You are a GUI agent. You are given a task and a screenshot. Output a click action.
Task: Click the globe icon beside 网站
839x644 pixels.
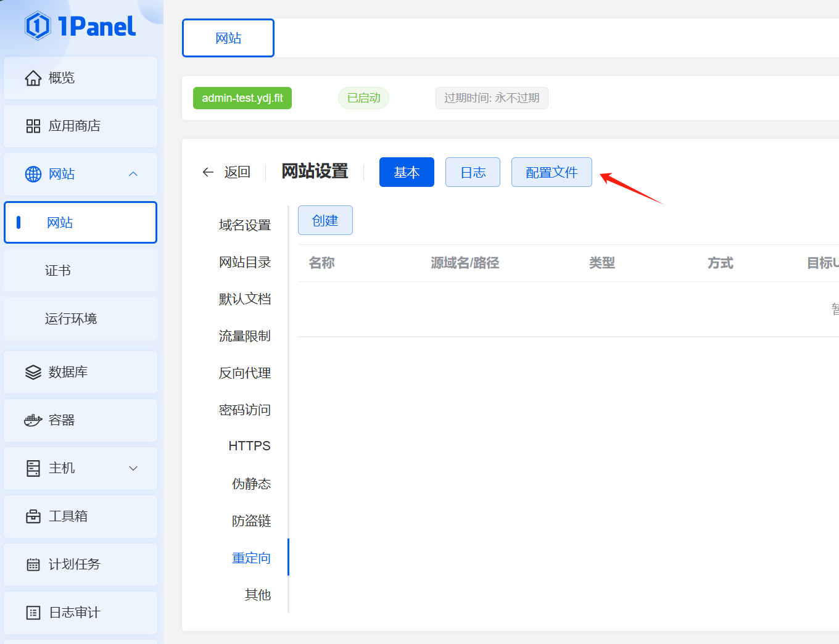(x=33, y=174)
